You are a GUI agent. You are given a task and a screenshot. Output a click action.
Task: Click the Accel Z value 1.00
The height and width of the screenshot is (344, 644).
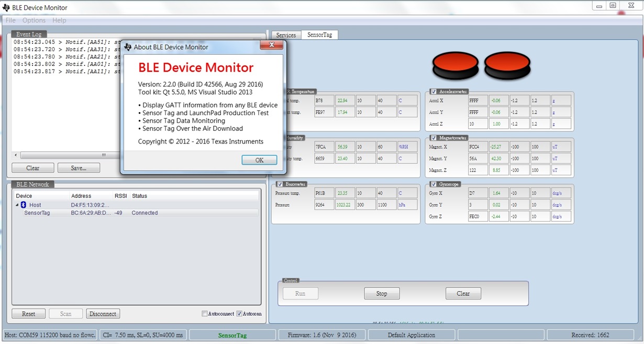pos(499,124)
